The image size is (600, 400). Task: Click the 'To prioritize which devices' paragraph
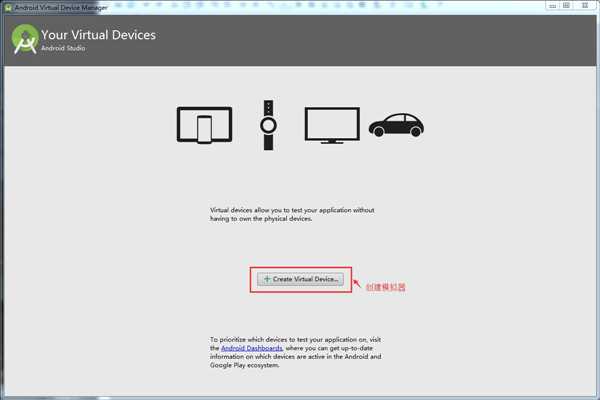[x=295, y=353]
